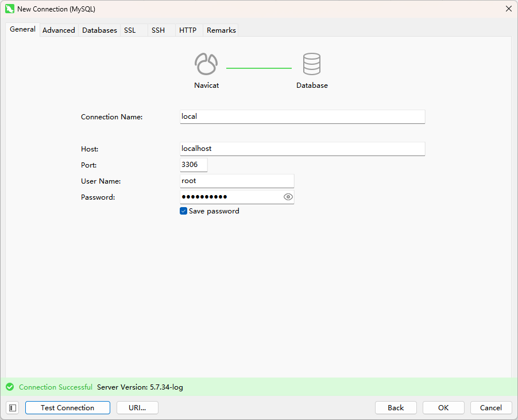Click the Server Version 5.7.34-log text
Viewport: 518px width, 420px height.
(x=140, y=387)
